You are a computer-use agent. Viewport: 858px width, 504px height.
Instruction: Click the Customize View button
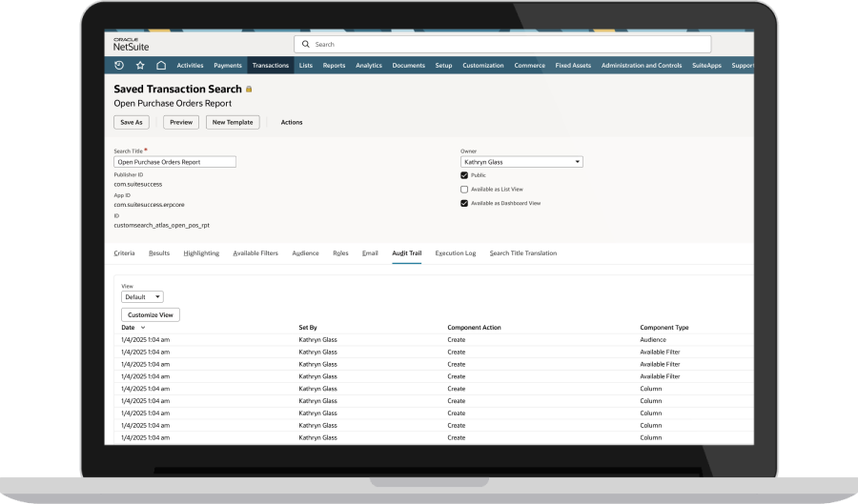click(151, 314)
